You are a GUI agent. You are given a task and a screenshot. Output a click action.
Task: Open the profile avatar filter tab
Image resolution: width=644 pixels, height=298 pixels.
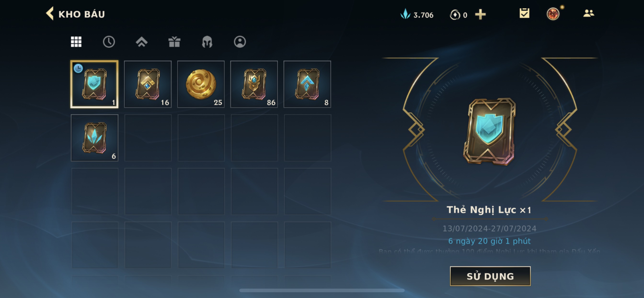240,42
